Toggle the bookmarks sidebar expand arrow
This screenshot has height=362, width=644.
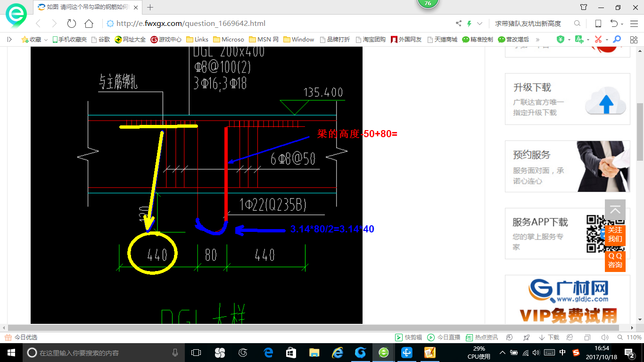pos(9,40)
